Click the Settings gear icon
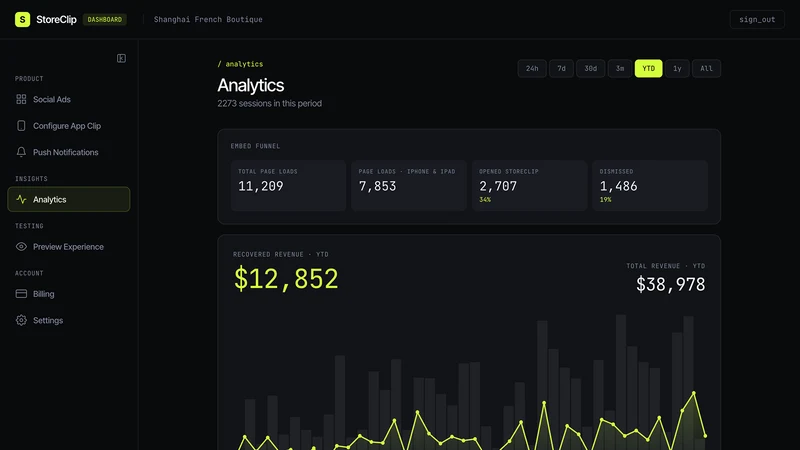The image size is (800, 450). pos(21,320)
